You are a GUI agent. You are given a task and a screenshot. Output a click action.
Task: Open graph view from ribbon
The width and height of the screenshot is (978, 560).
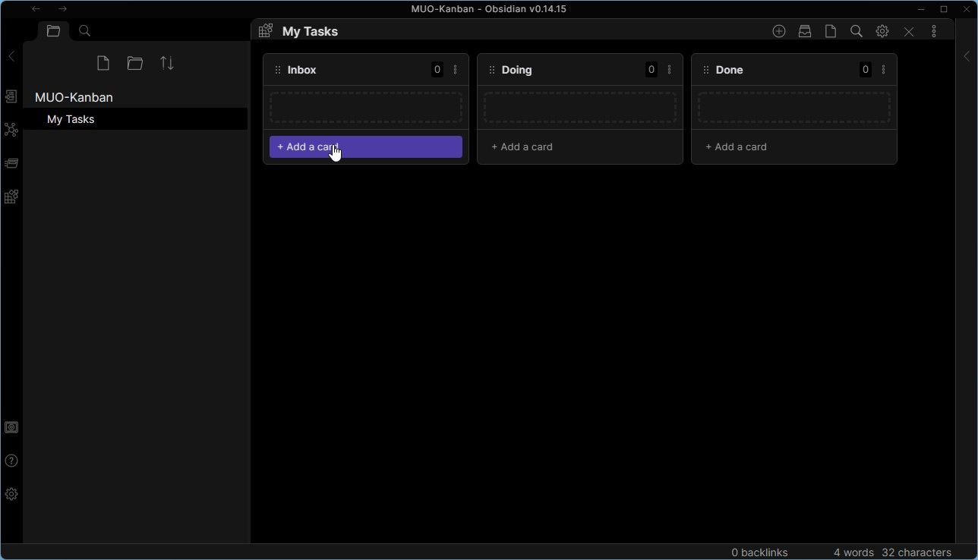click(x=11, y=130)
